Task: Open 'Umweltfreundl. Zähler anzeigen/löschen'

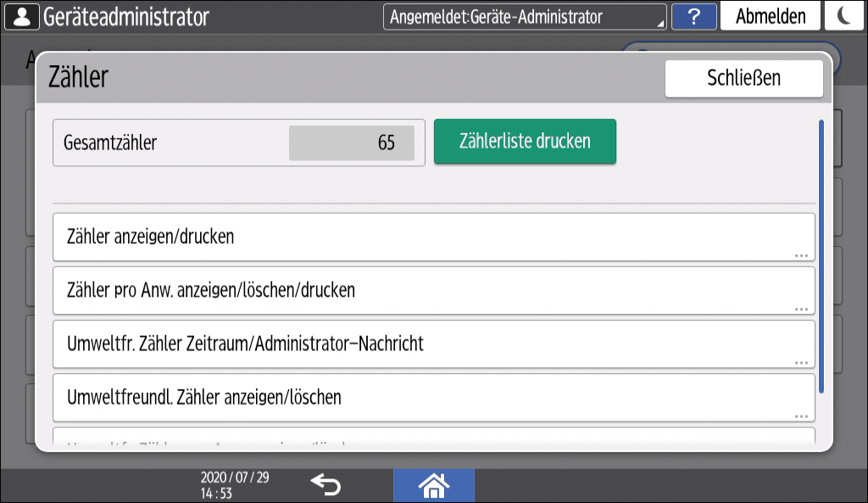Action: pos(433,397)
